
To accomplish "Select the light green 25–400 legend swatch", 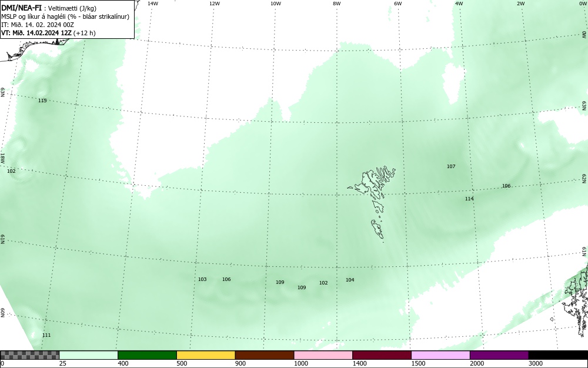I will [89, 355].
